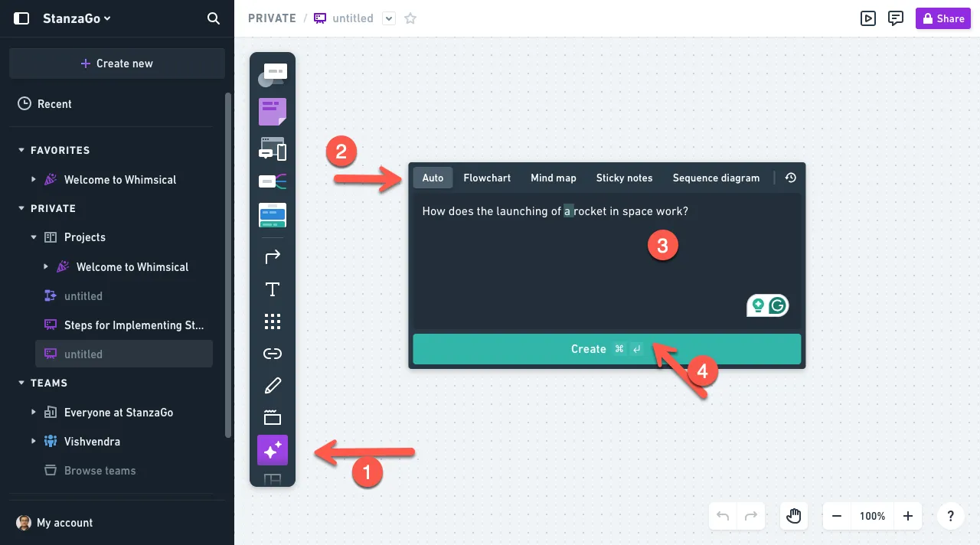Open Steps for Implementing St... board
Image resolution: width=980 pixels, height=545 pixels.
pos(124,325)
